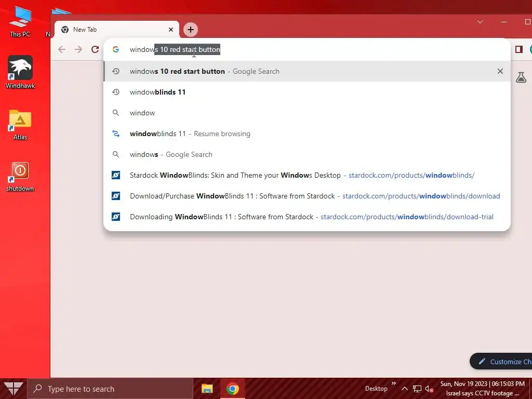532x399 pixels.
Task: Open the network tray icon
Action: [417, 389]
